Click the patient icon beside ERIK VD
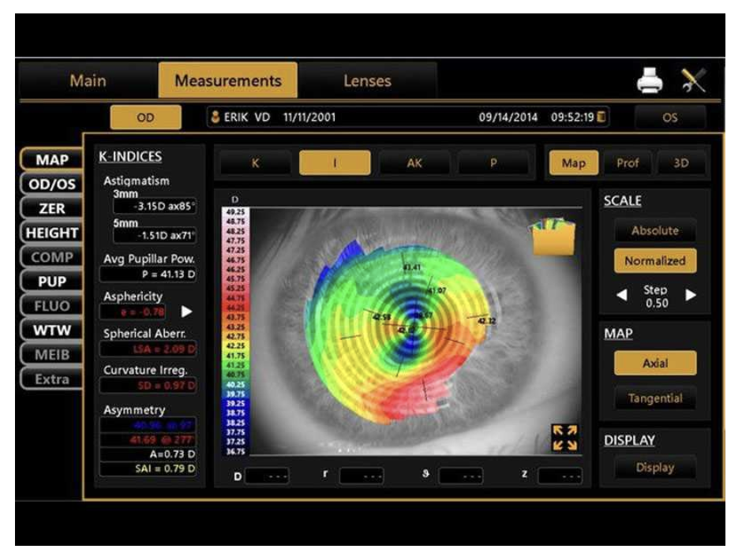Screen dimensions: 742x560 coord(215,117)
